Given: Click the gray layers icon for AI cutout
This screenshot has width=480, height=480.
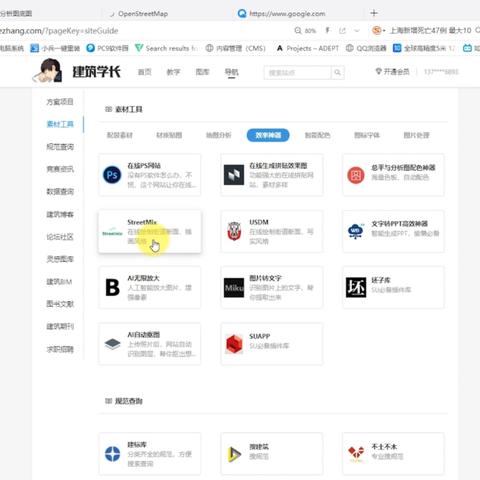Looking at the screenshot, I should pos(112,344).
